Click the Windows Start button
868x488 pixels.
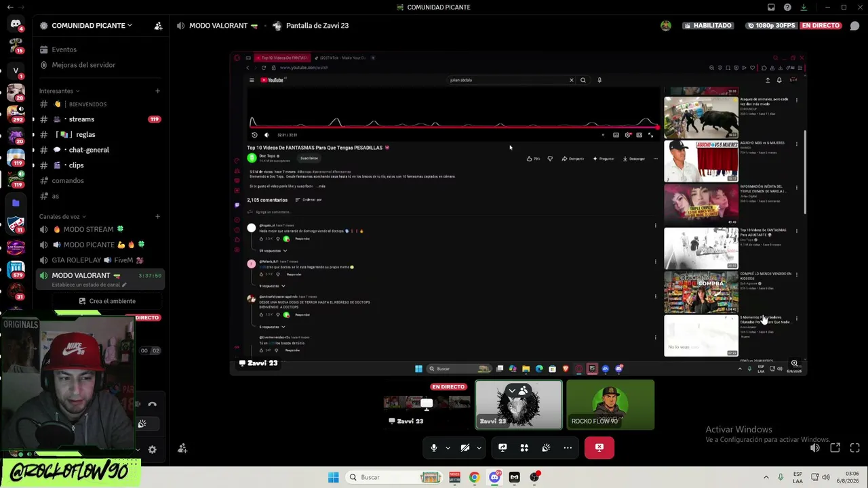[x=333, y=477]
